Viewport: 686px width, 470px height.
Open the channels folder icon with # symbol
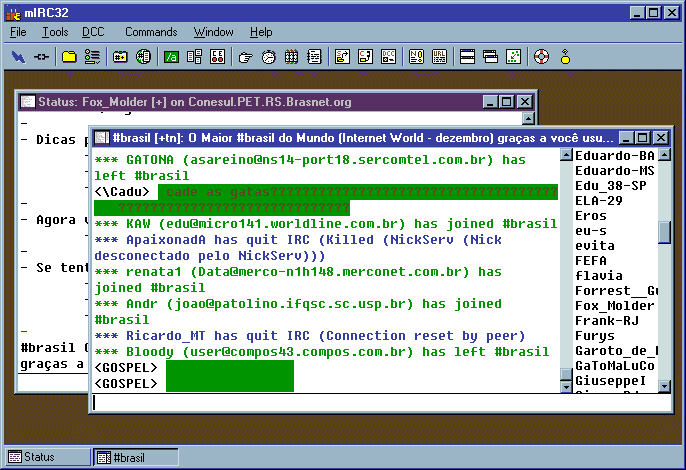click(120, 57)
